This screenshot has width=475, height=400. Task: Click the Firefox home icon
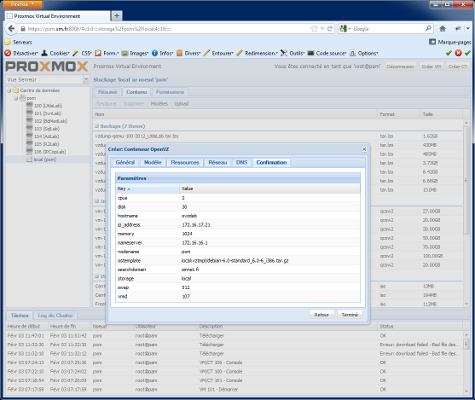442,29
